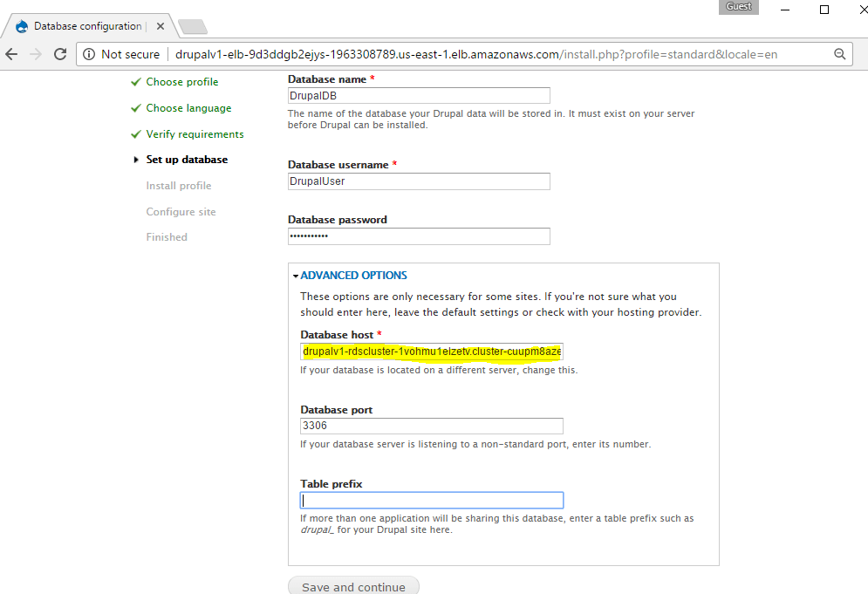868x594 pixels.
Task: Click the URL in the address bar
Action: pos(475,54)
